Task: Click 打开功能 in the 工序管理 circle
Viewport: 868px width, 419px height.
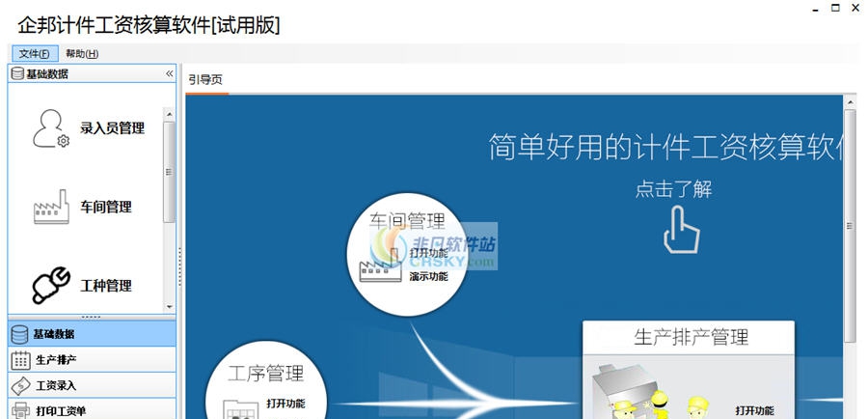Action: click(x=285, y=403)
